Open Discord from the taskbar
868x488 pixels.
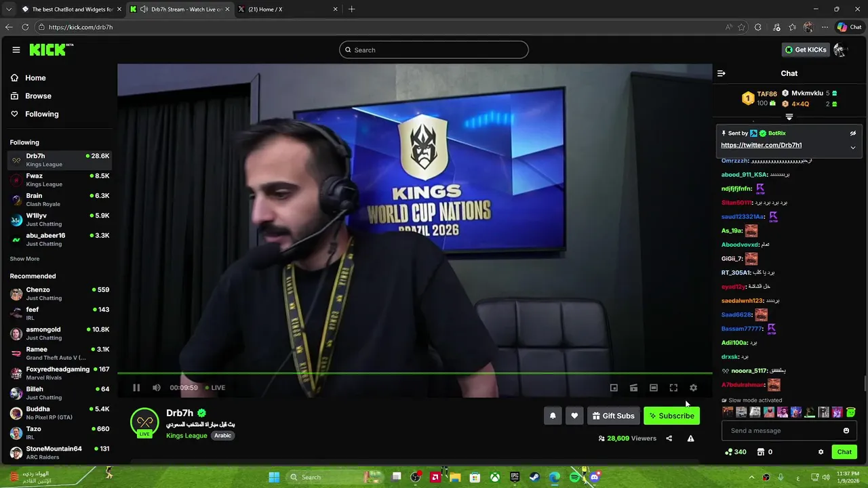pos(595,477)
